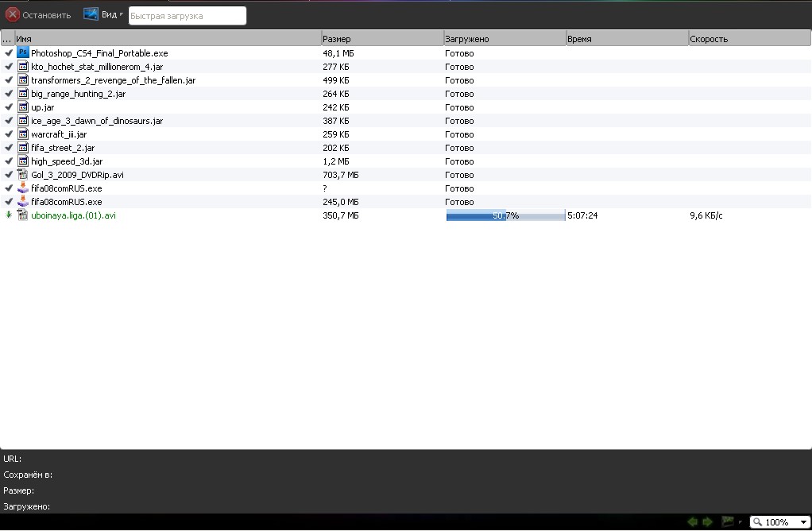Click the high_speed_3d.jar file icon
Screen dimensions: 812x531
pyautogui.click(x=23, y=161)
